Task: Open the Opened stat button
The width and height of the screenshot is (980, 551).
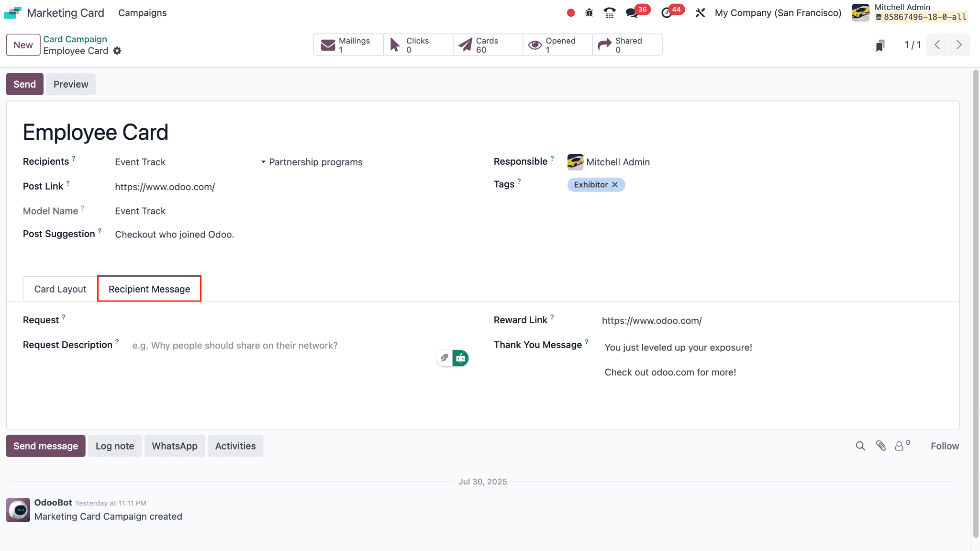Action: [557, 45]
